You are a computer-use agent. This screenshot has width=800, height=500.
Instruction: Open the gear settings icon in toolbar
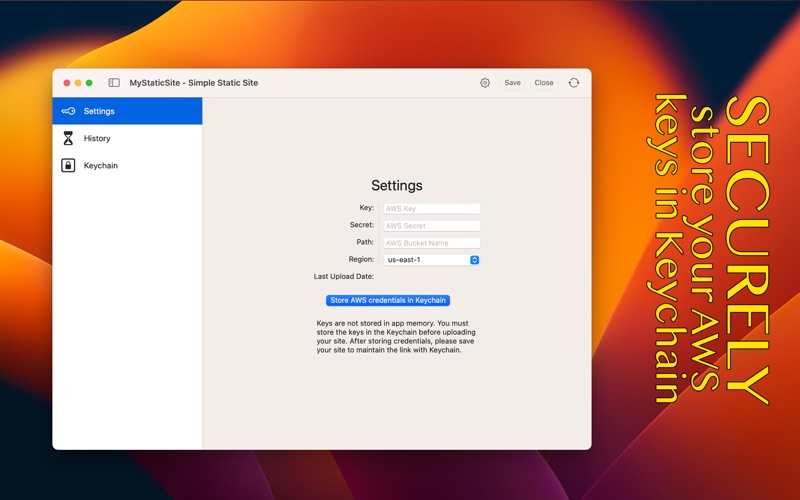485,83
